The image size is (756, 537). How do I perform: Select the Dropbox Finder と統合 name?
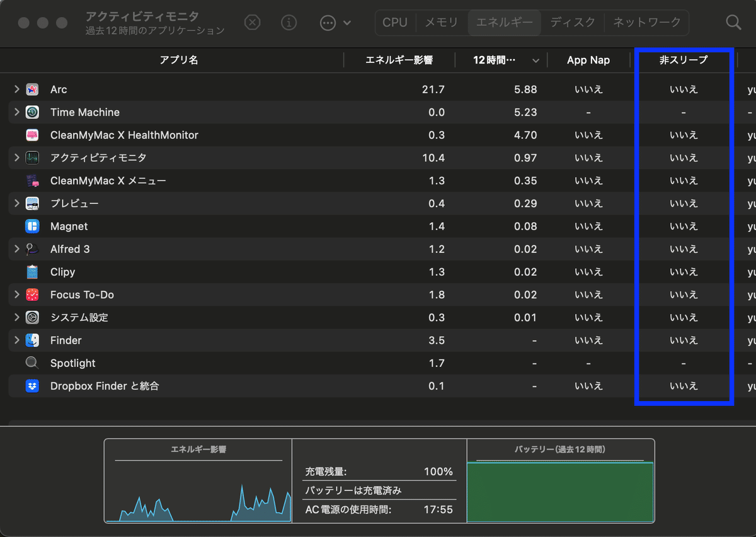click(105, 386)
